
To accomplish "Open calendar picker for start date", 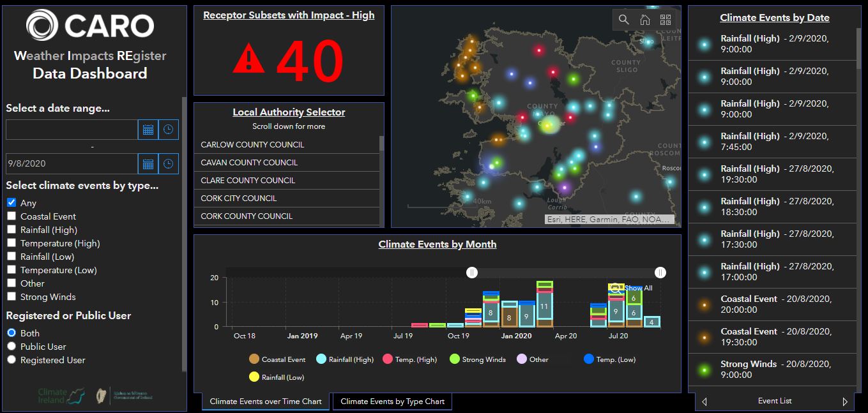I will tap(148, 130).
